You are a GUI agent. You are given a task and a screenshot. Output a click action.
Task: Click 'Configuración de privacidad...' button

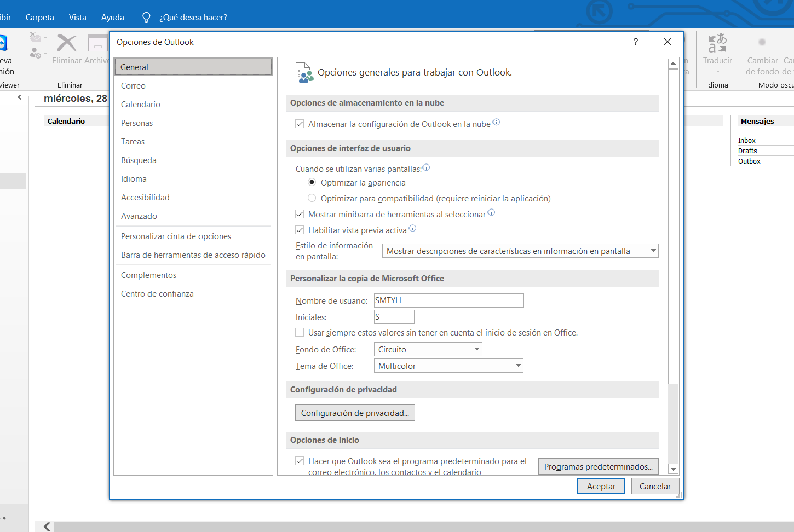click(x=355, y=413)
